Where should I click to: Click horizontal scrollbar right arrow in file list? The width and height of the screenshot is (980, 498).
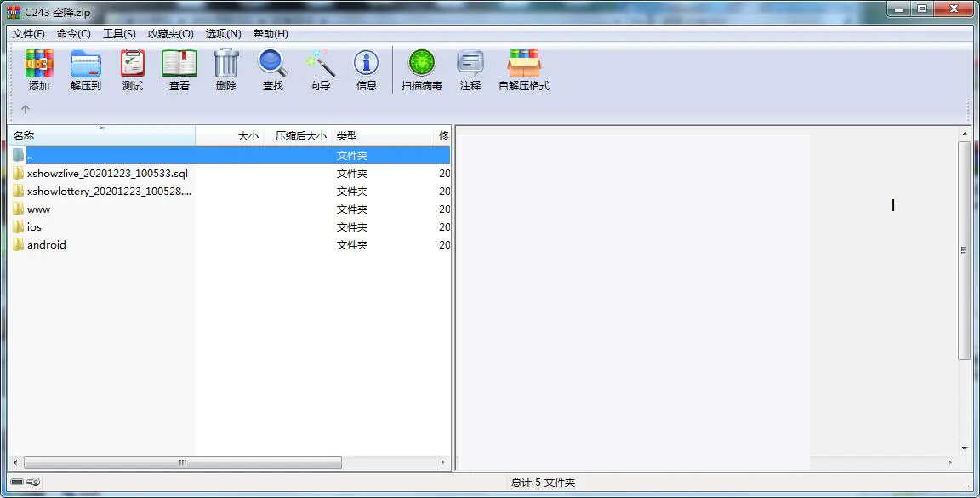coord(442,463)
